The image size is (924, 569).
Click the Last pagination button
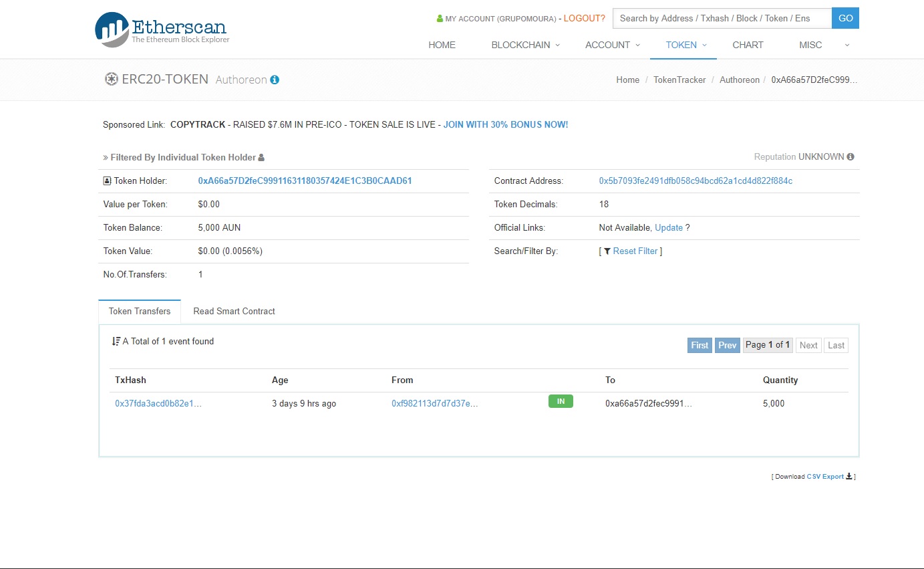[836, 345]
